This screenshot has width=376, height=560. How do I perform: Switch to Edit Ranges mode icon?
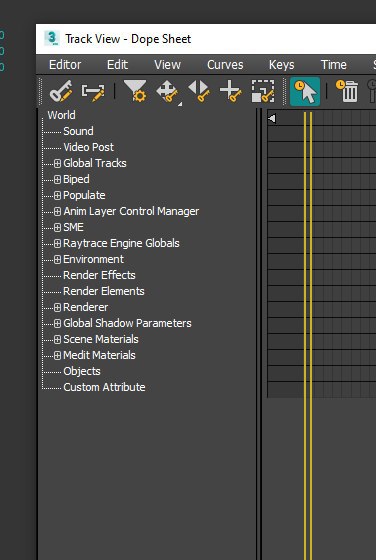[93, 92]
